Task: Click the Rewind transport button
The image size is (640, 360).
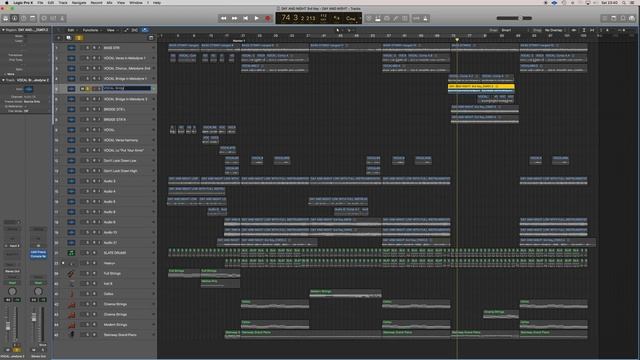Action: click(x=223, y=18)
